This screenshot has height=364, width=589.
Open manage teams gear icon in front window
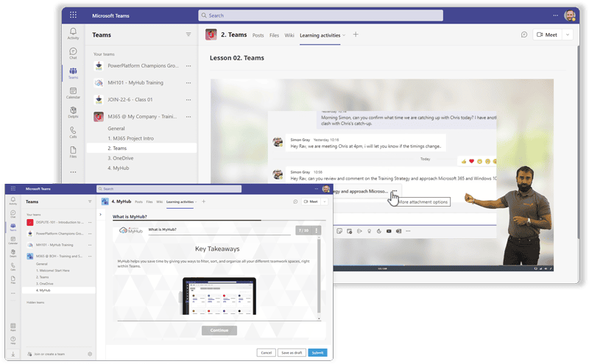coord(90,354)
